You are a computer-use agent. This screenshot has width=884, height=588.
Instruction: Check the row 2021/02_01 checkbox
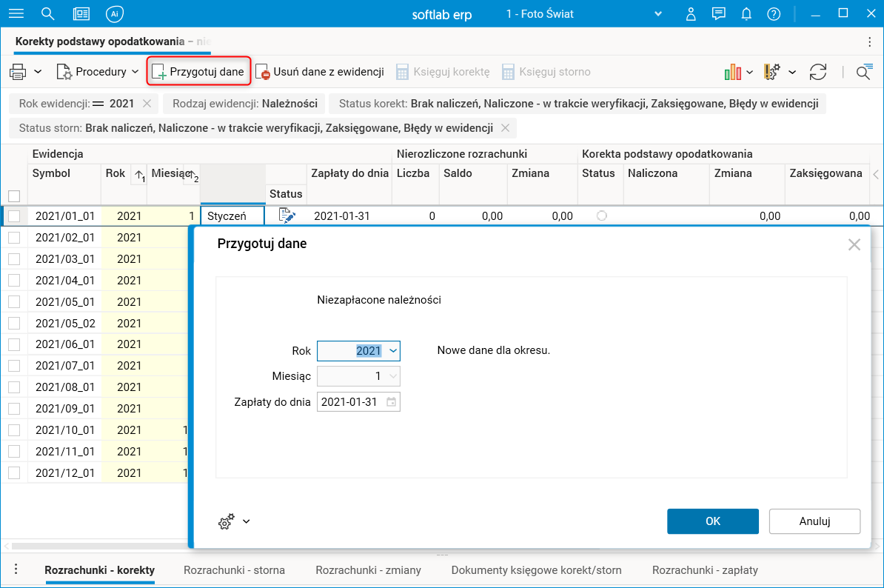click(14, 237)
